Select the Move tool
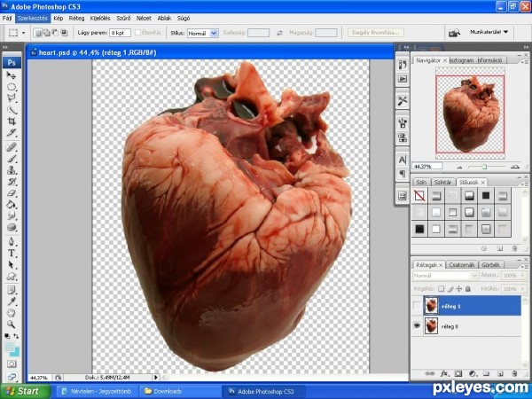This screenshot has width=532, height=399. point(12,75)
